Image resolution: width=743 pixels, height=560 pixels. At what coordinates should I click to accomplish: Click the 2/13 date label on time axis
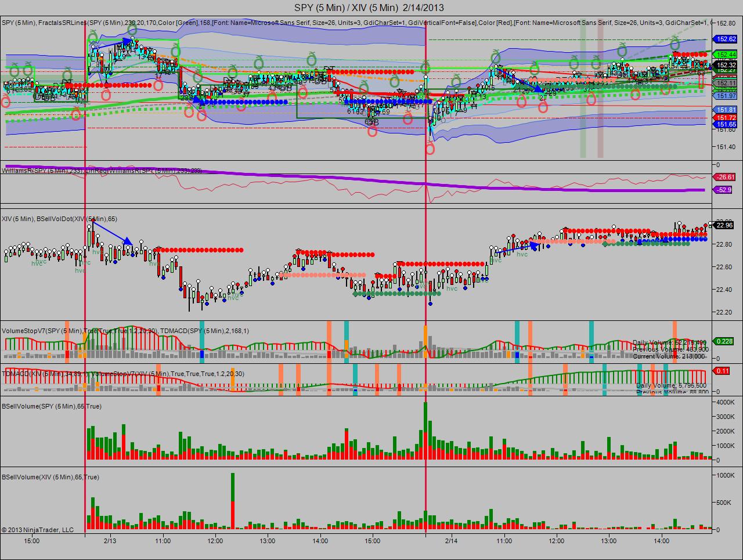(x=110, y=541)
